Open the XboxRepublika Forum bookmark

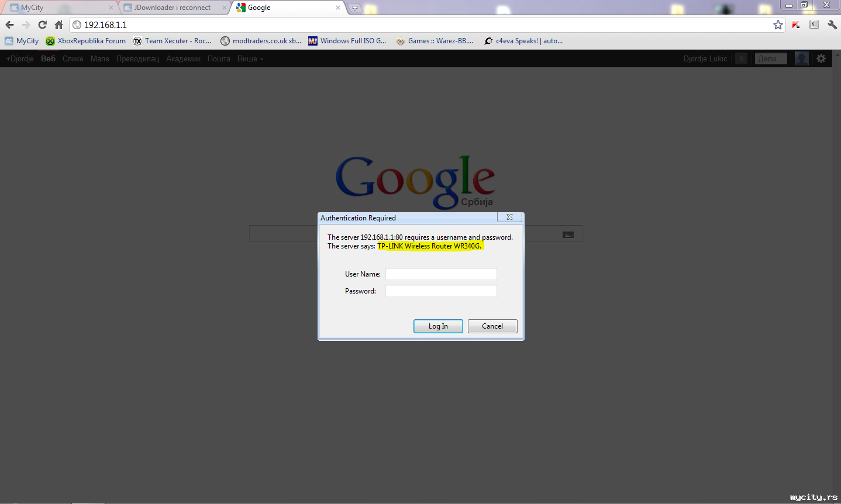(x=86, y=41)
